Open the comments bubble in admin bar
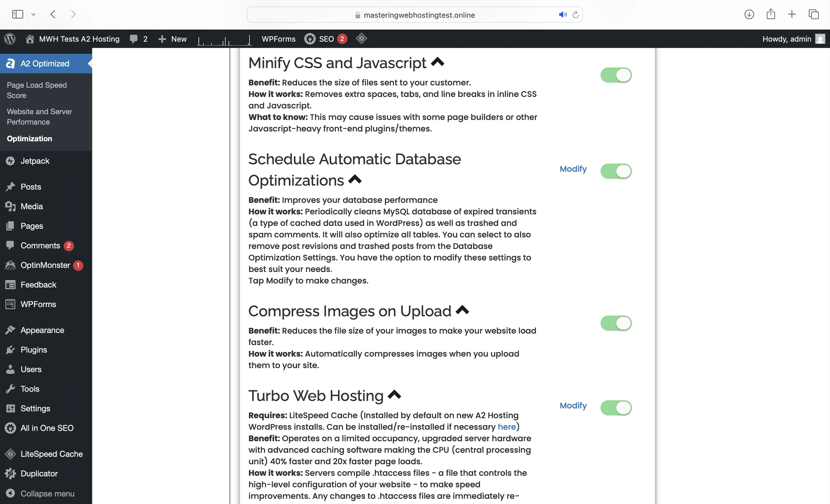The height and width of the screenshot is (504, 830). click(134, 39)
